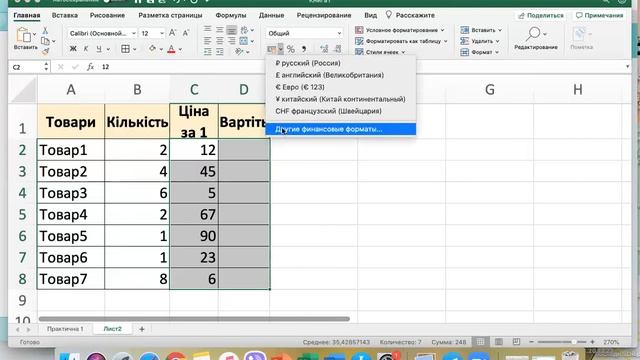Screen dimensions: 640x360
Task: Align text right
Action: click(x=231, y=41)
